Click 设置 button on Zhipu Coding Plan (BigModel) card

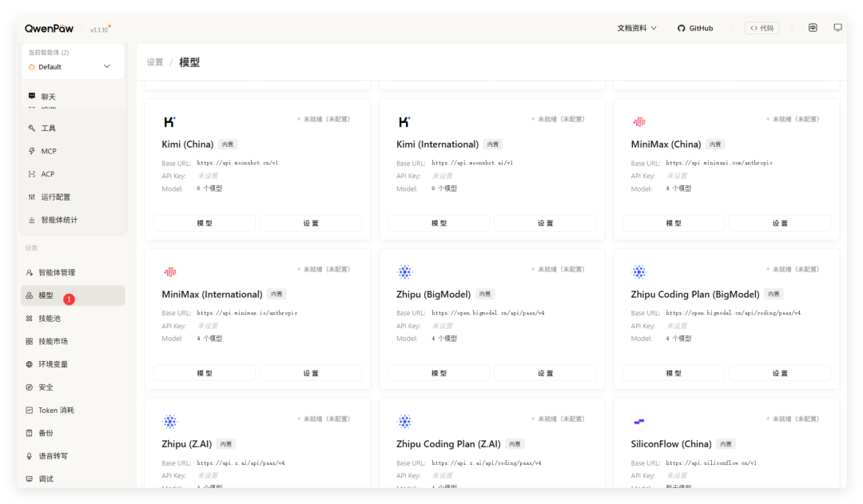[780, 373]
